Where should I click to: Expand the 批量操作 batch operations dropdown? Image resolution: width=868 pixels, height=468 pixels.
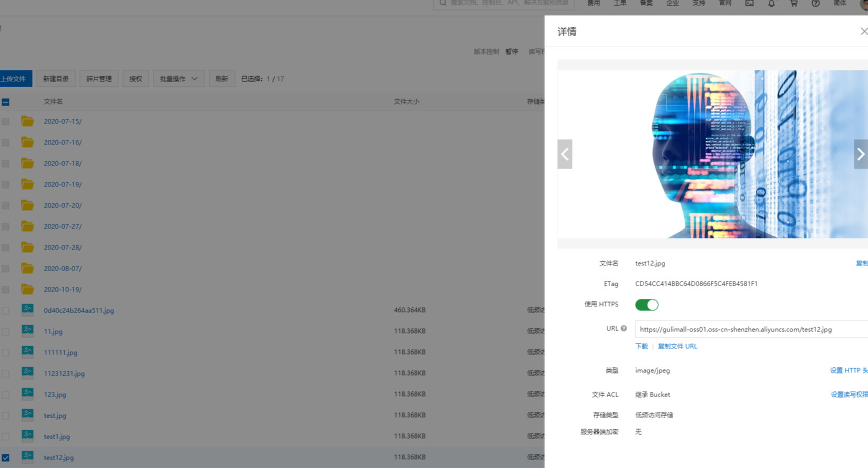[179, 79]
